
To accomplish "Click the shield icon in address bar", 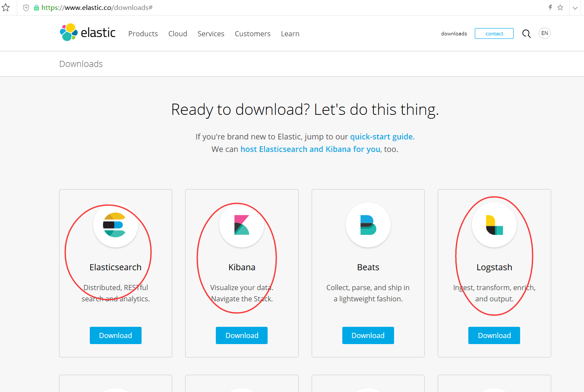I will point(26,8).
